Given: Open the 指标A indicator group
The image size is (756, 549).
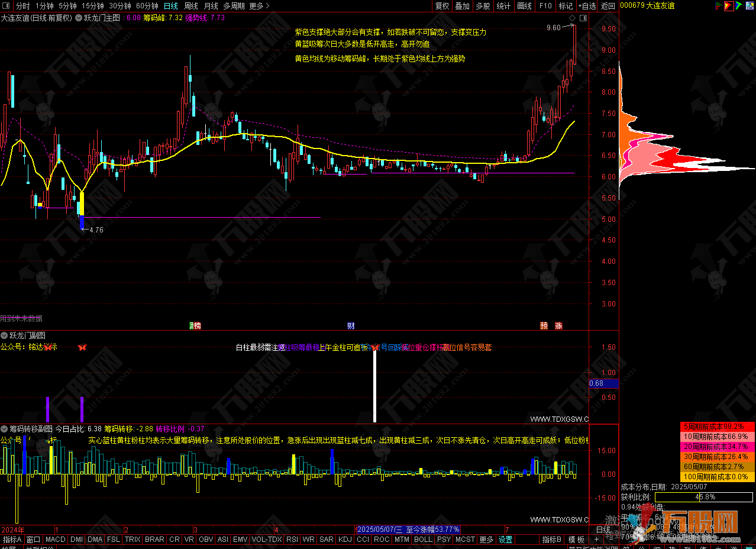Looking at the screenshot, I should point(12,540).
